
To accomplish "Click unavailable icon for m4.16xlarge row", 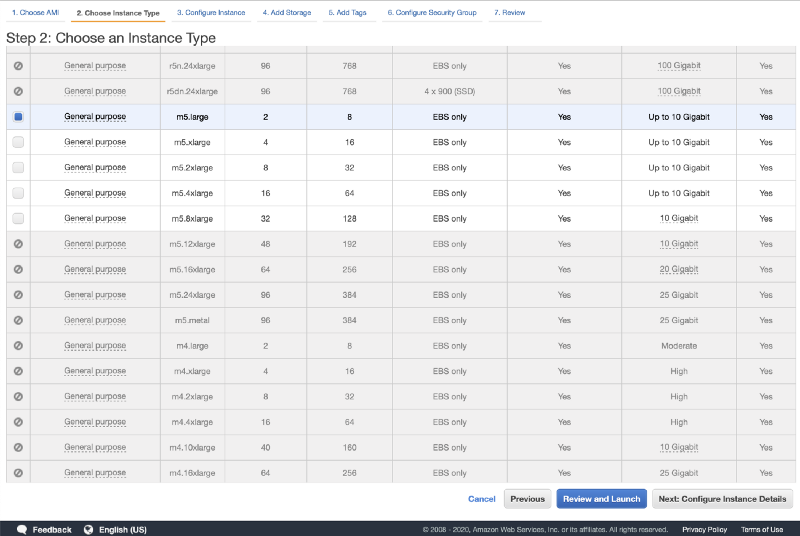I will [x=18, y=473].
